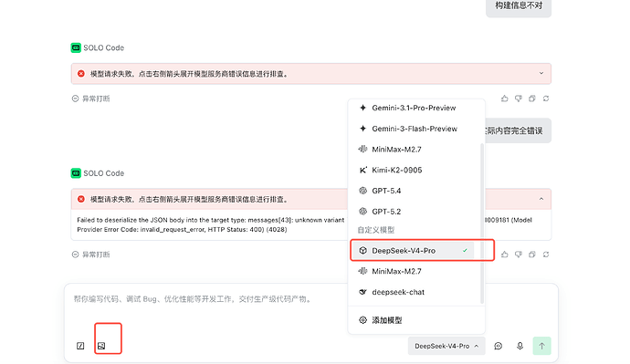This screenshot has height=364, width=630.
Task: Choose DeepSeek-V4-Pro custom model
Action: pos(413,251)
